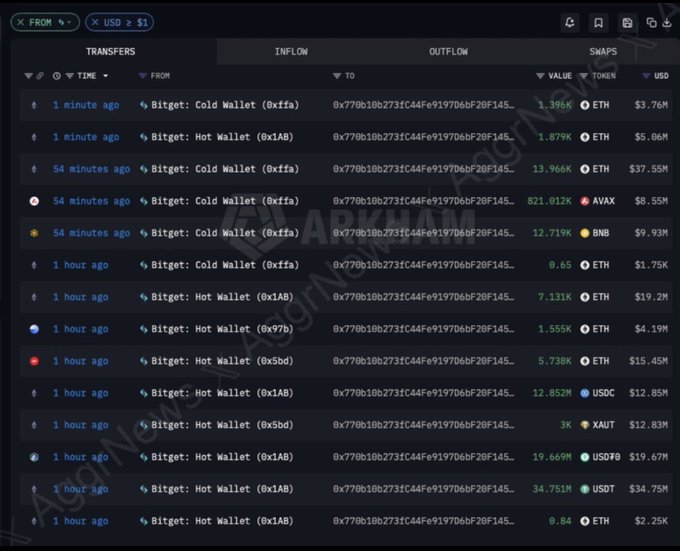Click the Bitget entity icon on XAUT row
The width and height of the screenshot is (680, 551).
click(x=144, y=425)
